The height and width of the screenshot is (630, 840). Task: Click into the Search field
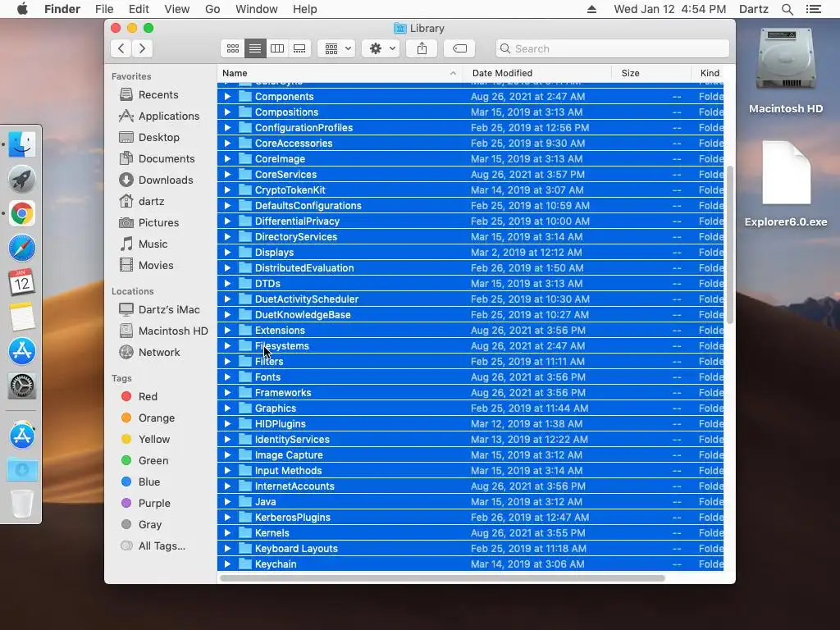[x=612, y=48]
